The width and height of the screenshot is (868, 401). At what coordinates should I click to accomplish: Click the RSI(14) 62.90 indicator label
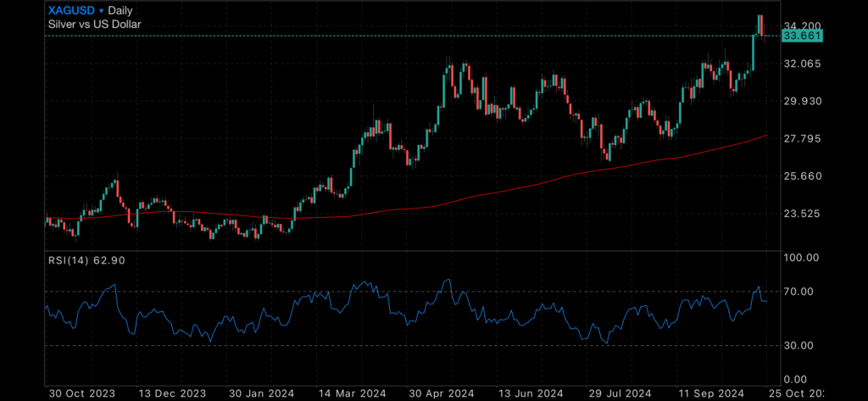point(86,260)
